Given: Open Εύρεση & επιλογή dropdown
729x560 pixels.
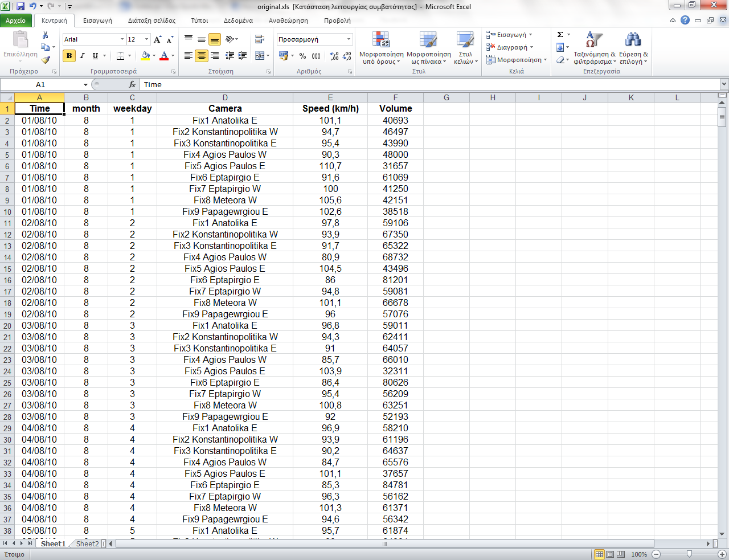Looking at the screenshot, I should coord(633,48).
